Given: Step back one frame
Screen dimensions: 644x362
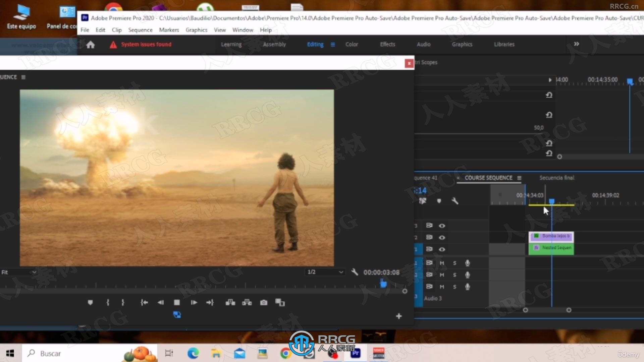Looking at the screenshot, I should (161, 303).
